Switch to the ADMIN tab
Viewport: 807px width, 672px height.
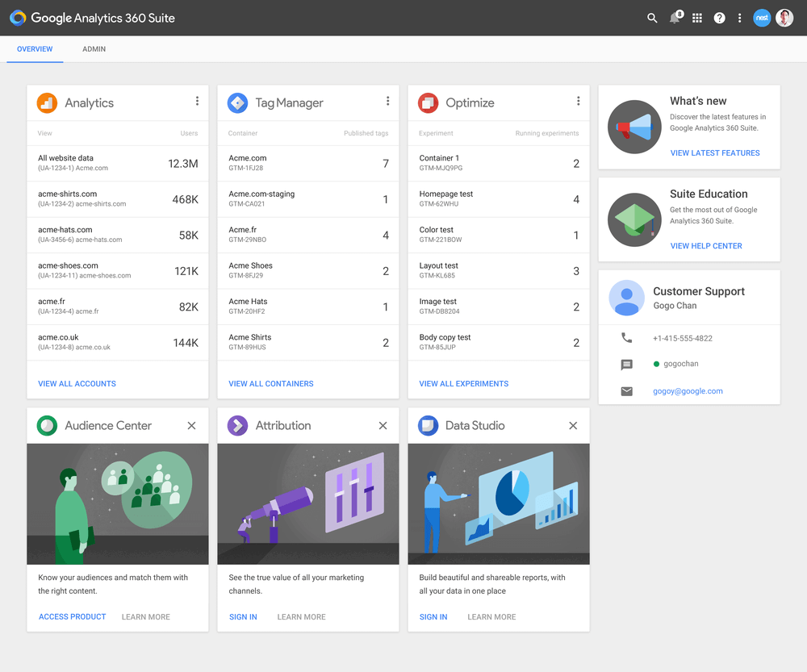click(x=94, y=48)
